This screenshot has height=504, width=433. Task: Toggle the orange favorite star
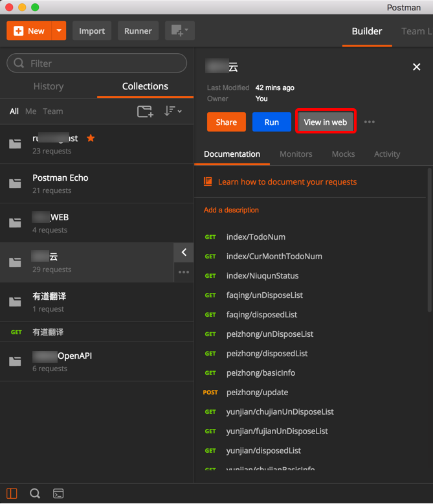pos(91,138)
